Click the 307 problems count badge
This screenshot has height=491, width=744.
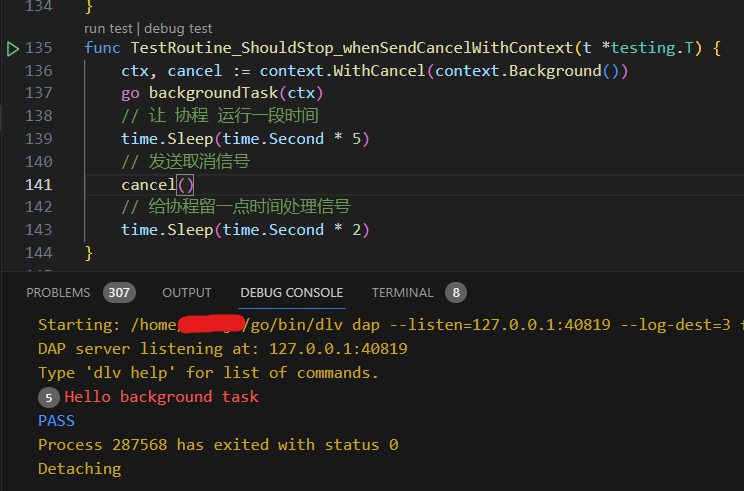pyautogui.click(x=119, y=293)
